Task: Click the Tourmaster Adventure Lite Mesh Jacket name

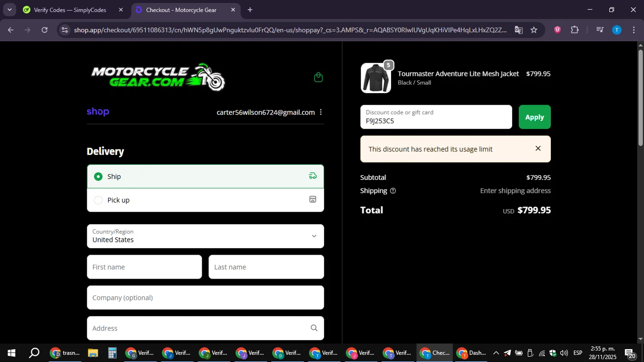Action: [458, 74]
